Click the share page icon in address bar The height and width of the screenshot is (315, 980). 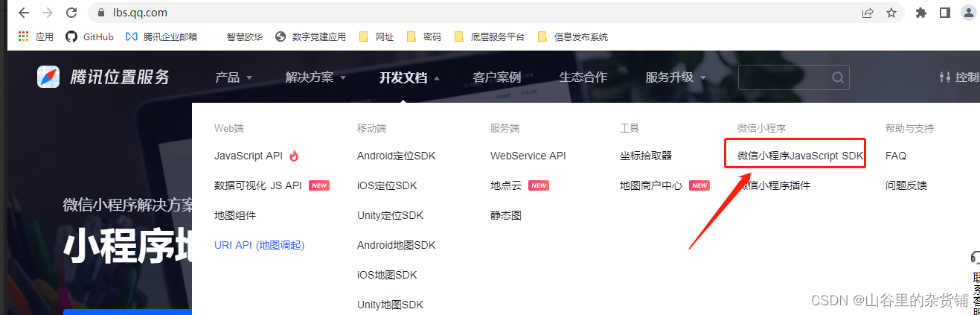click(x=868, y=13)
